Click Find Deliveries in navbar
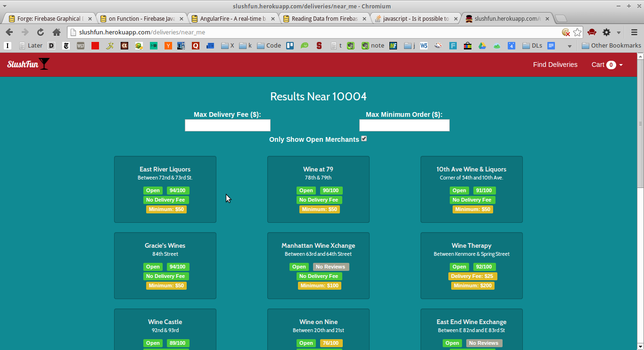The width and height of the screenshot is (644, 350). 555,65
